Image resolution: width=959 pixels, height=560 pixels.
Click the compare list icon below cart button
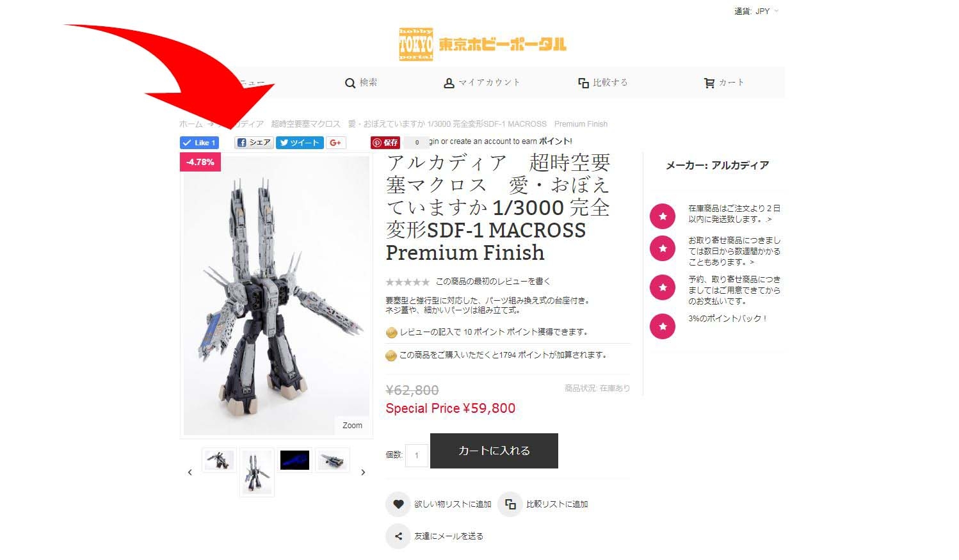[510, 504]
